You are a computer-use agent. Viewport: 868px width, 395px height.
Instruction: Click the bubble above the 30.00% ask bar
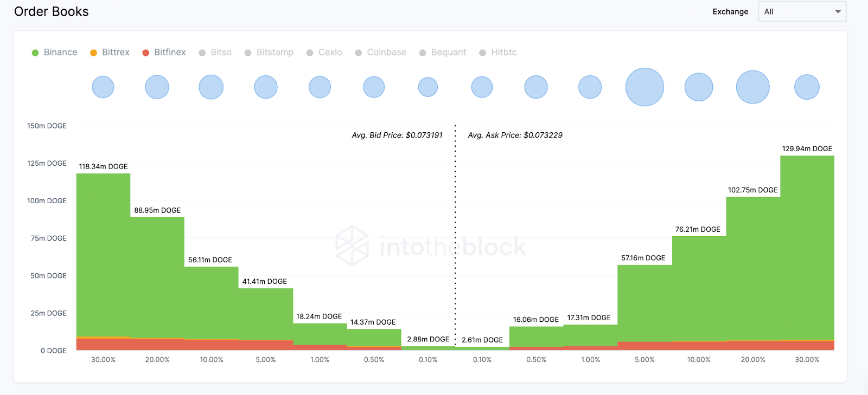[807, 87]
